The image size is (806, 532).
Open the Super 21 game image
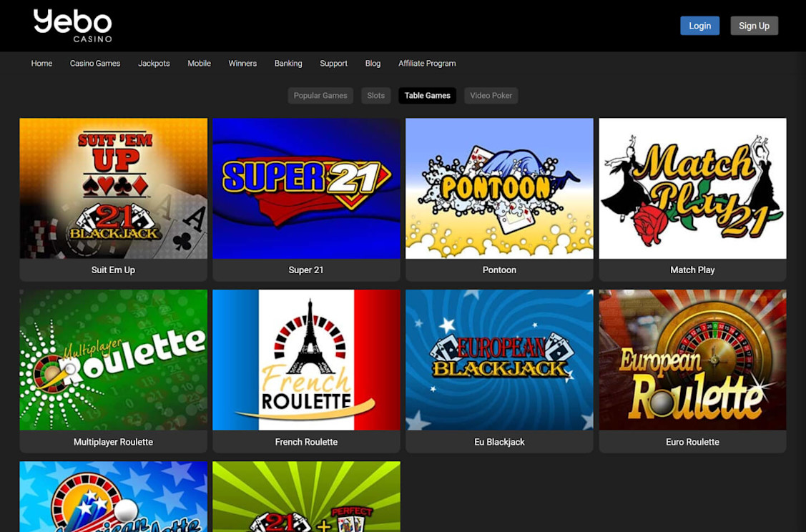pos(306,188)
